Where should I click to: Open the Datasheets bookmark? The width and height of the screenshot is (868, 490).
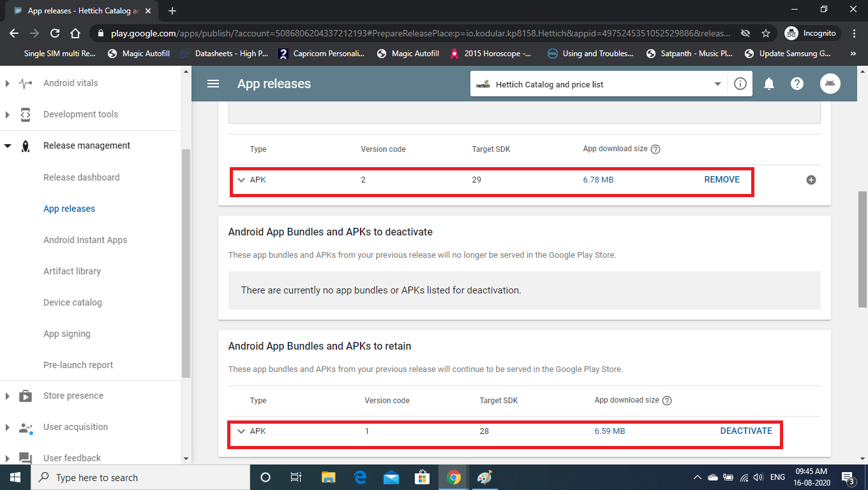tap(224, 54)
